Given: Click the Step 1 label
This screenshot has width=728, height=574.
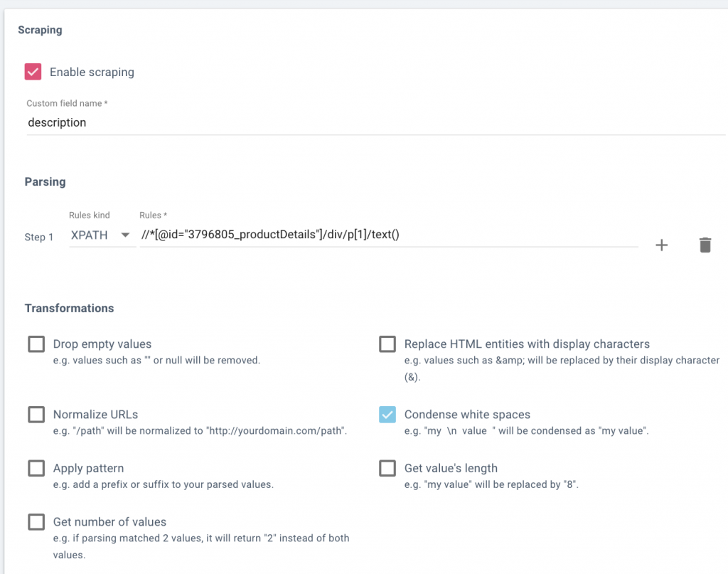Looking at the screenshot, I should [39, 237].
